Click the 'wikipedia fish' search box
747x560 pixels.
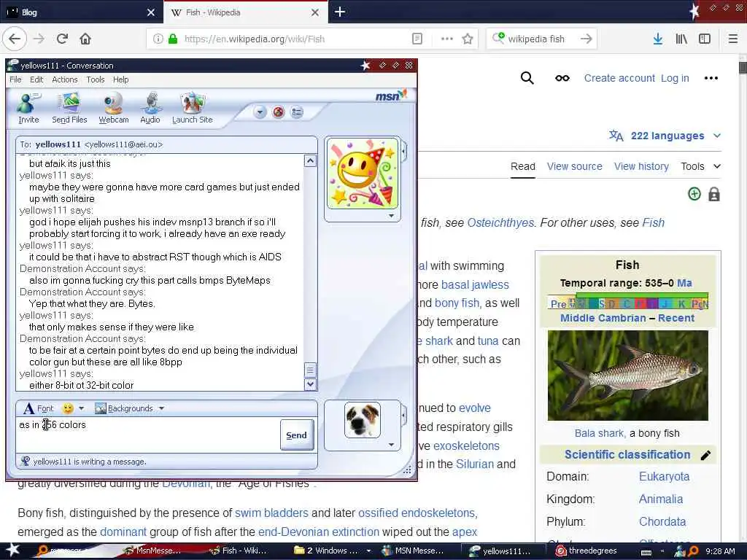pos(542,39)
